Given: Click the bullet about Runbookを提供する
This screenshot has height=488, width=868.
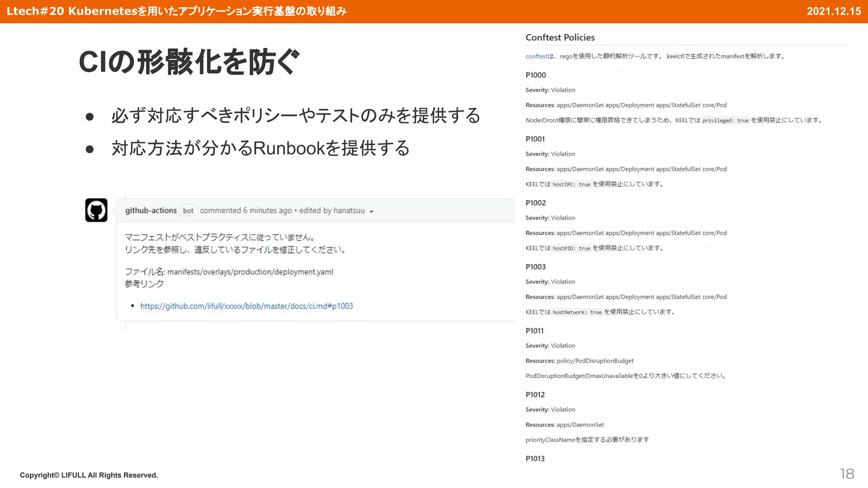Looking at the screenshot, I should click(260, 148).
